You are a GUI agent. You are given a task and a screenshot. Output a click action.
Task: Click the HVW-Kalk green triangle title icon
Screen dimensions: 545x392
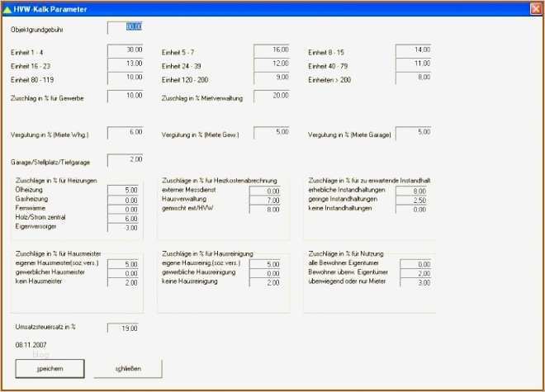point(7,10)
